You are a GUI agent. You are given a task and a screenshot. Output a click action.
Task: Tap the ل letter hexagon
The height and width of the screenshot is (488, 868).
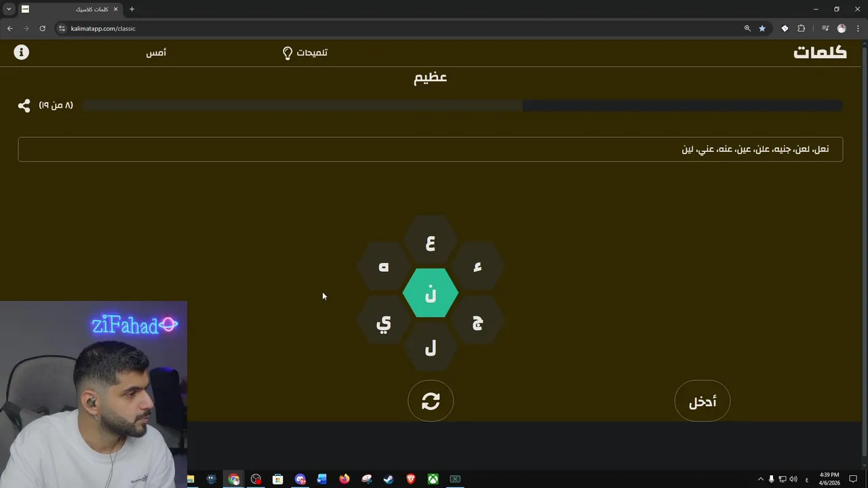click(x=431, y=348)
